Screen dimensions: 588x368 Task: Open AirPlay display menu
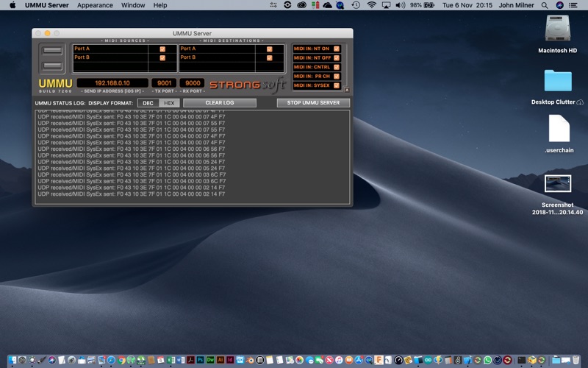386,5
